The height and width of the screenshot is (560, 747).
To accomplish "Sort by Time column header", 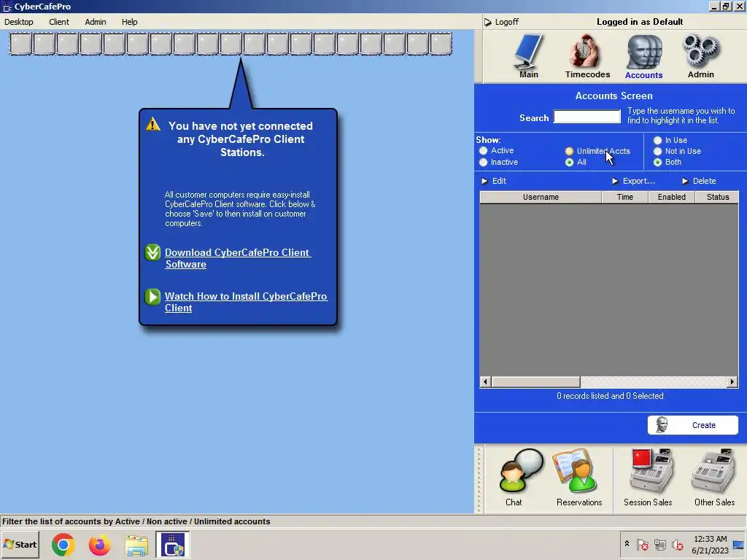I will pyautogui.click(x=624, y=197).
